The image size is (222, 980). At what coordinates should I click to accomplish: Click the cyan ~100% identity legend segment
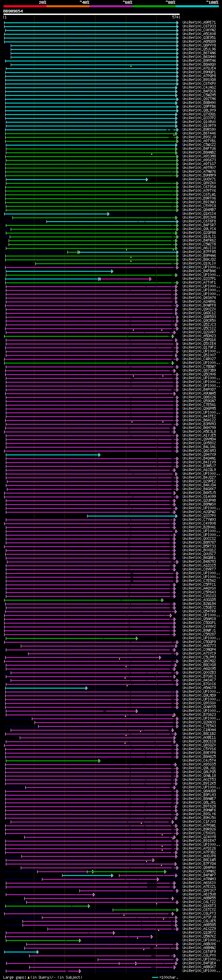197,6
